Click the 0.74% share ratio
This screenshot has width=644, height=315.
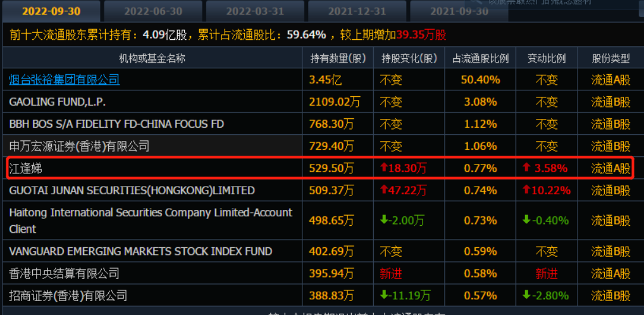tap(481, 190)
